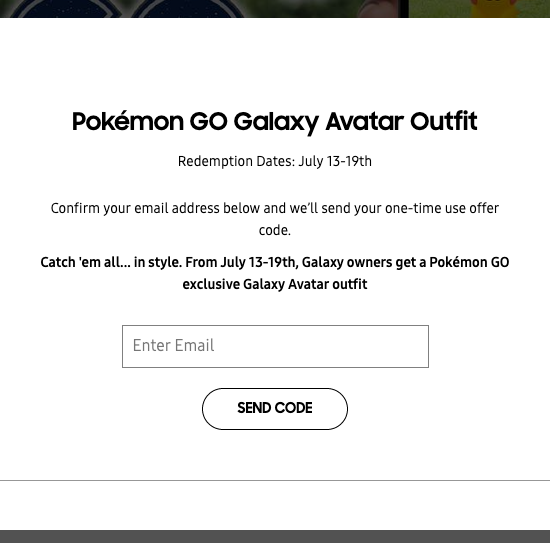The image size is (550, 543).
Task: Click the word 'Outfit' in the heading
Action: 444,122
